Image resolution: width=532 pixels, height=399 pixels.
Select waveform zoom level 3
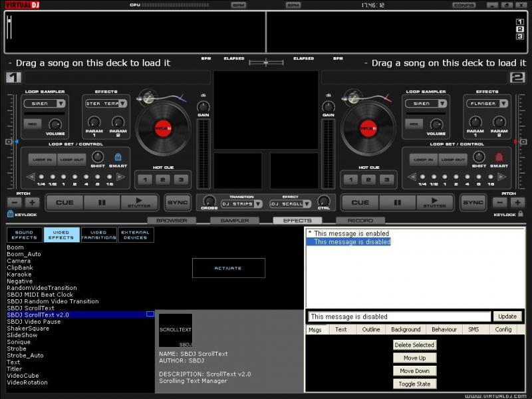pos(520,37)
